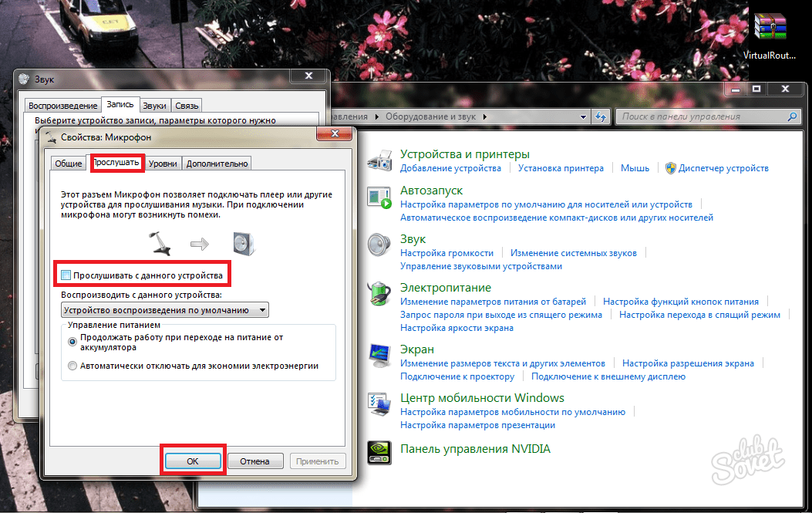This screenshot has width=812, height=513.
Task: Open Устройство воспроизведения по умолчанию dropdown
Action: 164,310
